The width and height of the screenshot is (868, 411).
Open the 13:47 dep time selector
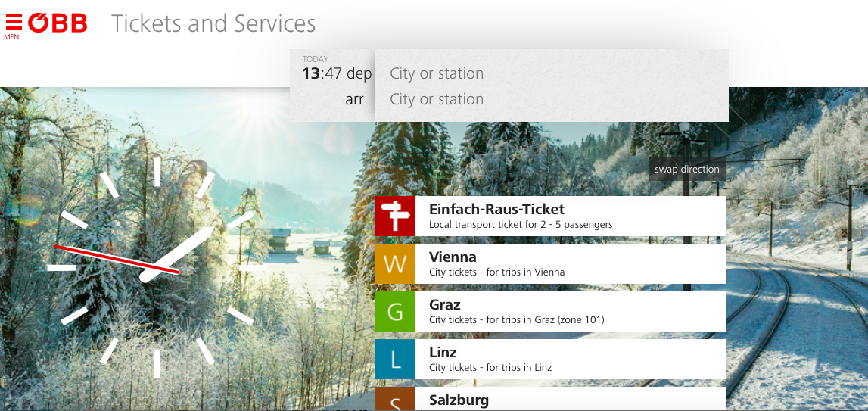[337, 74]
